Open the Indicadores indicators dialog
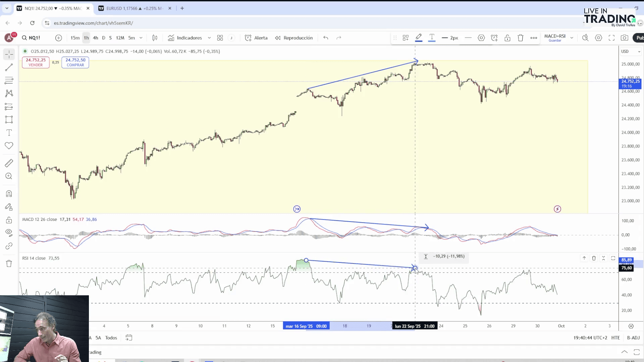 coord(185,38)
